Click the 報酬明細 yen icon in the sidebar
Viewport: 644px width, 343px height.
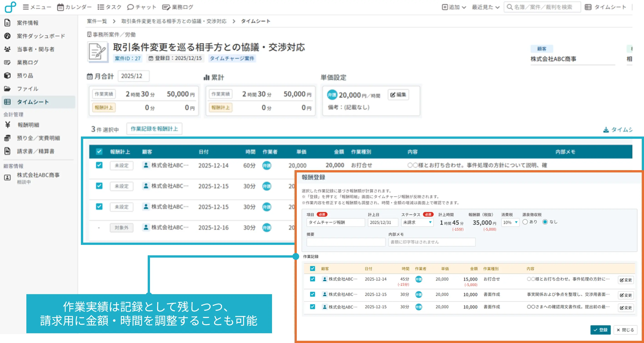pyautogui.click(x=7, y=125)
